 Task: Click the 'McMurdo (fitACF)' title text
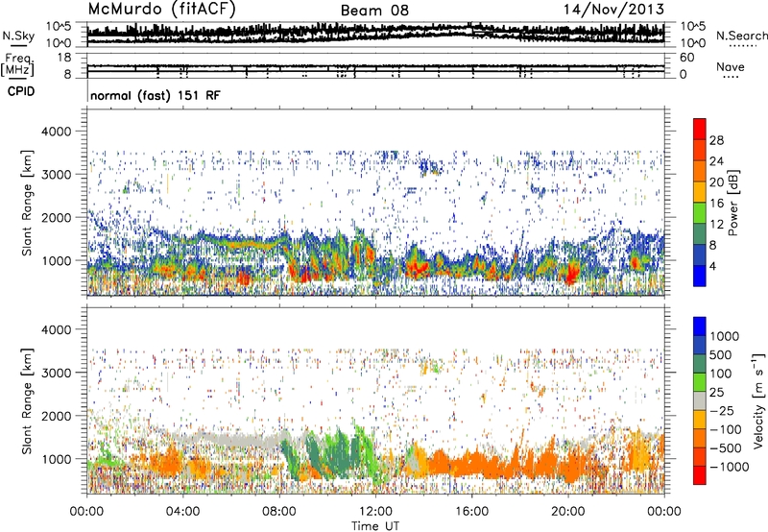tap(161, 10)
